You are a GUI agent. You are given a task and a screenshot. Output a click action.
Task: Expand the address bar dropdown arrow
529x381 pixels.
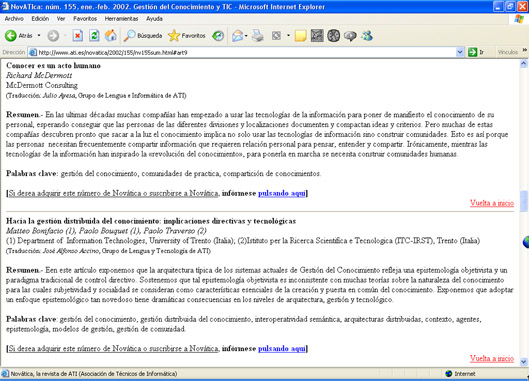(460, 52)
